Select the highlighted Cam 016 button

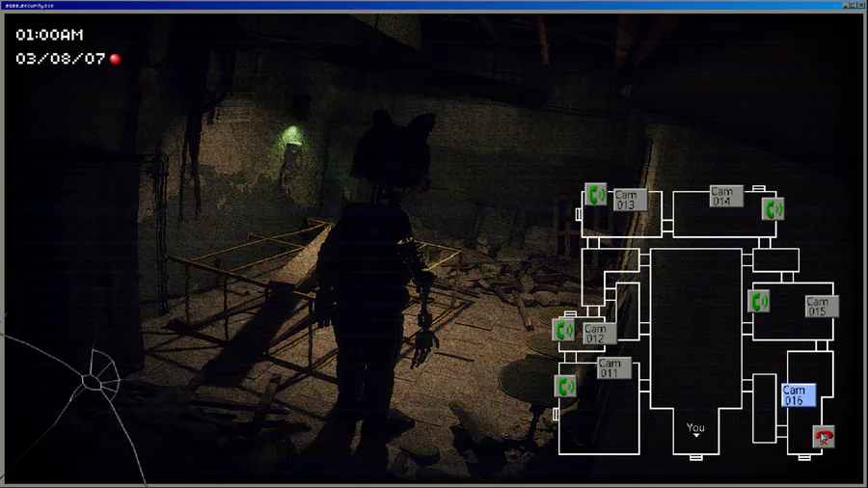click(x=799, y=395)
